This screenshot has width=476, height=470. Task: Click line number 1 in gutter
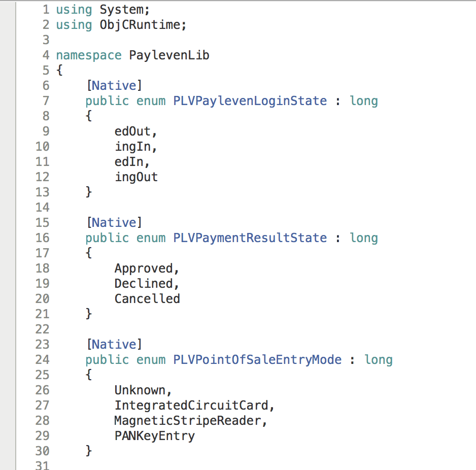coord(46,10)
